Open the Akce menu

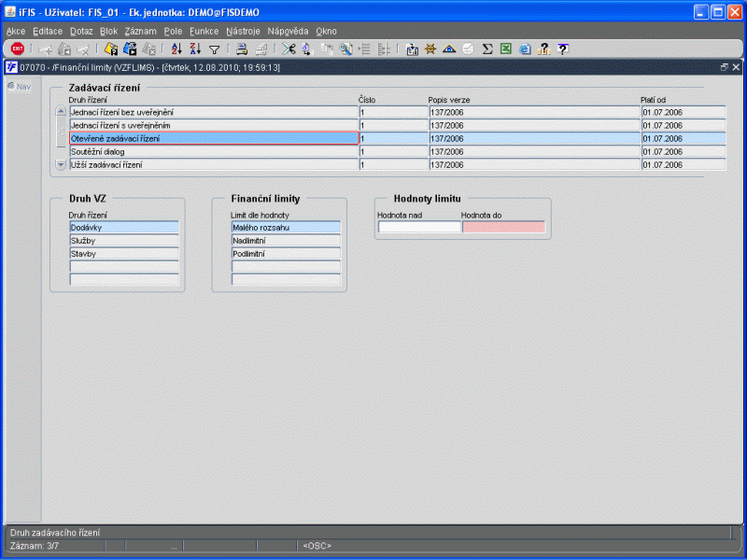16,32
